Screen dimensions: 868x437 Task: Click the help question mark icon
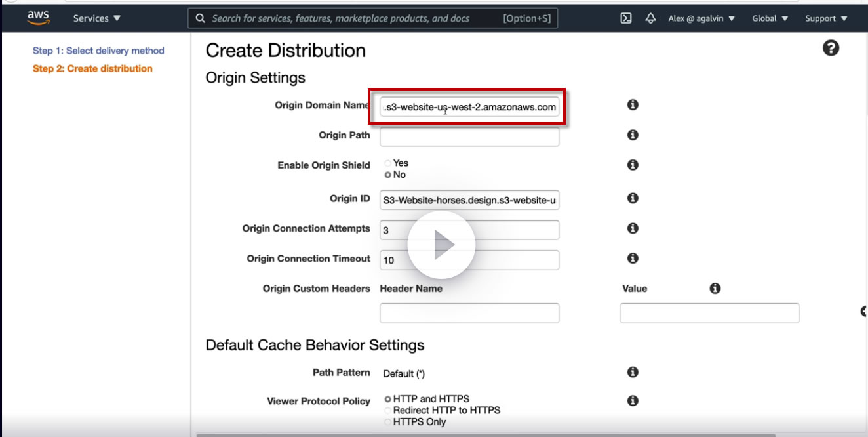coord(831,48)
